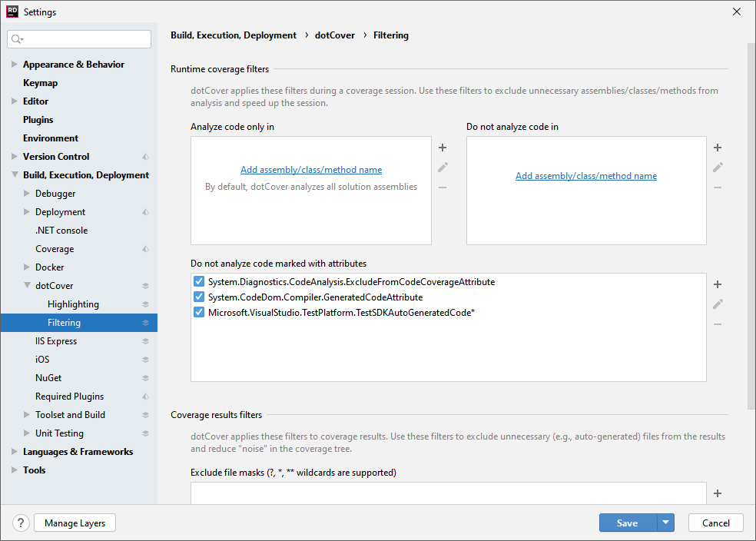Expand the Version Control section

pos(15,156)
